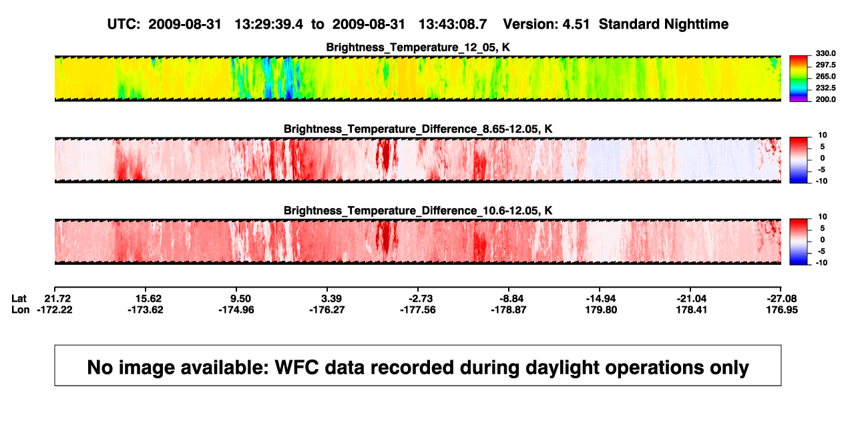Click the Lon axis label
This screenshot has height=445, width=868.
click(20, 310)
